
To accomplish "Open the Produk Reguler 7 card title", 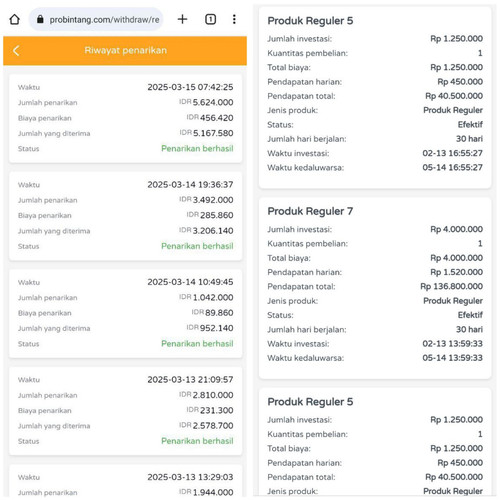I will [x=310, y=211].
